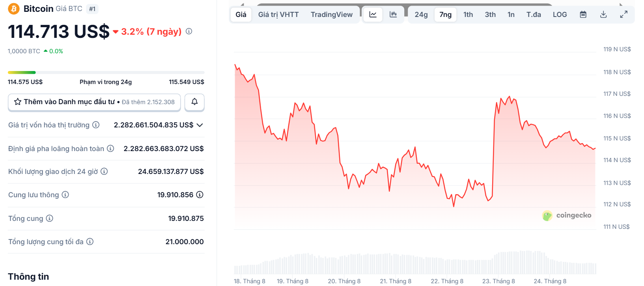Enable the T.đa timeframe option
644x286 pixels.
coord(534,14)
